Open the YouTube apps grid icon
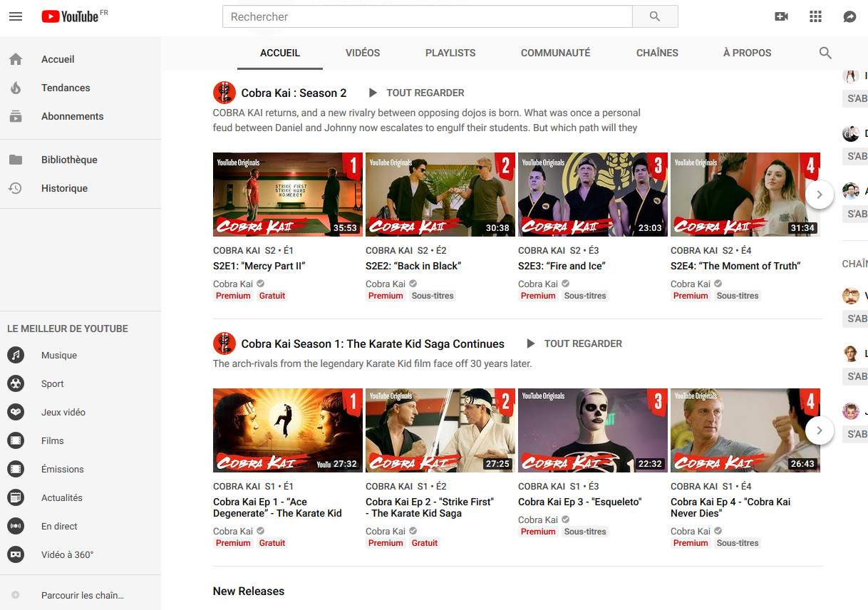The height and width of the screenshot is (610, 868). pyautogui.click(x=816, y=16)
